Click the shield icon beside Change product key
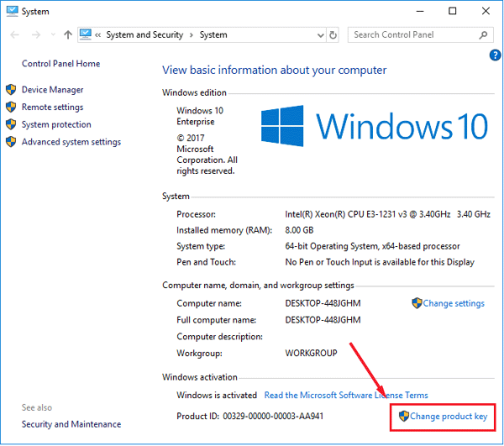This screenshot has width=504, height=446. click(404, 416)
